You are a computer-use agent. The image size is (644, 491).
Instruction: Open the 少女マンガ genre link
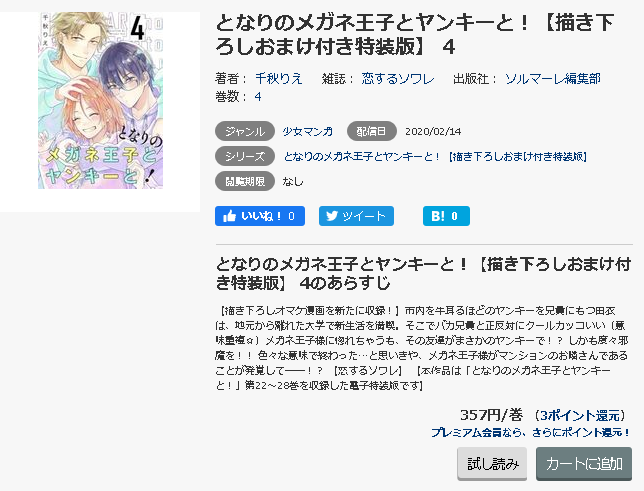pyautogui.click(x=308, y=131)
